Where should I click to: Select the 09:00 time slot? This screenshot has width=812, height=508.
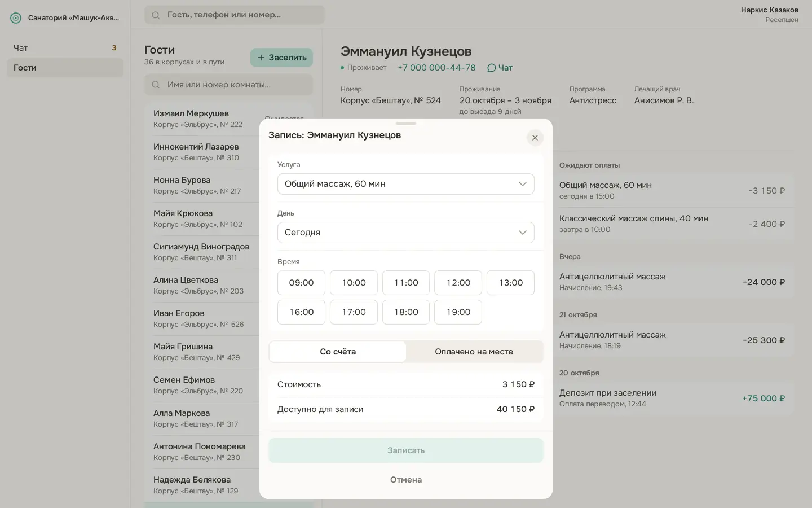(x=301, y=283)
